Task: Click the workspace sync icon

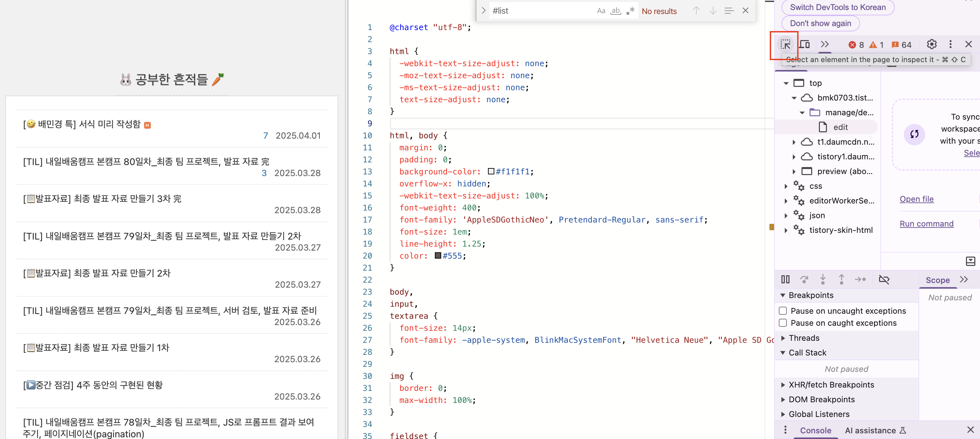Action: point(914,134)
